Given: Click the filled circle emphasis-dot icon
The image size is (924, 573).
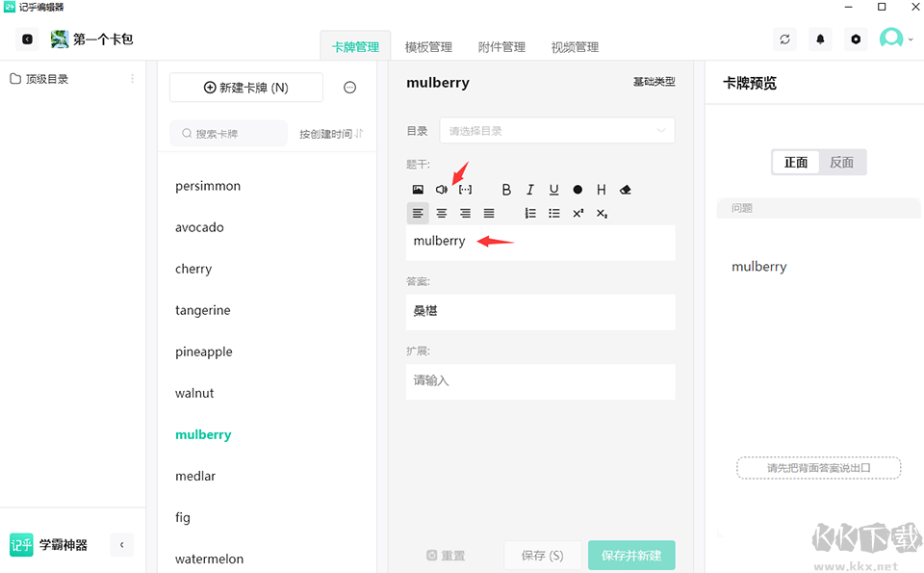Looking at the screenshot, I should pyautogui.click(x=577, y=189).
